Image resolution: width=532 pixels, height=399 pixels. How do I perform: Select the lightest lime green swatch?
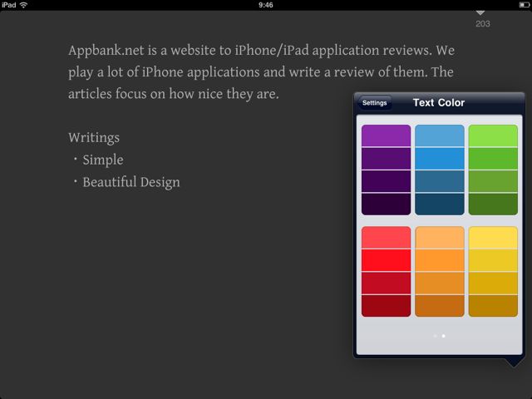pyautogui.click(x=493, y=135)
